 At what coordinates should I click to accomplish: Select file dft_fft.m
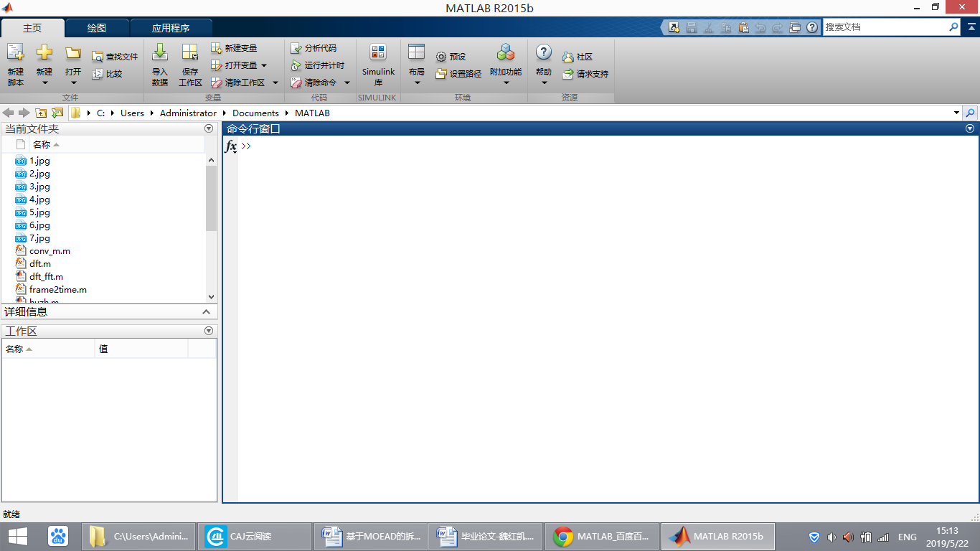46,277
